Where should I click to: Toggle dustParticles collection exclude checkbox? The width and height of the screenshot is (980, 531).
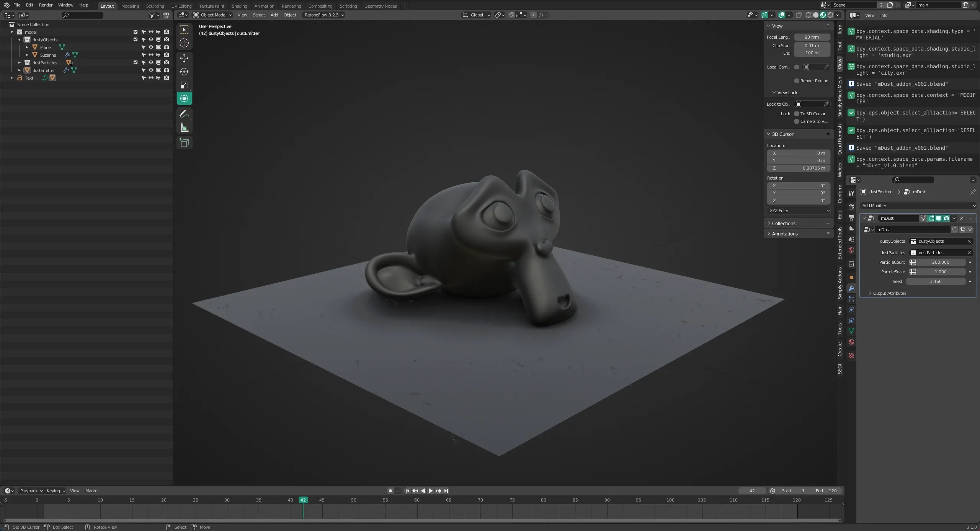tap(135, 62)
